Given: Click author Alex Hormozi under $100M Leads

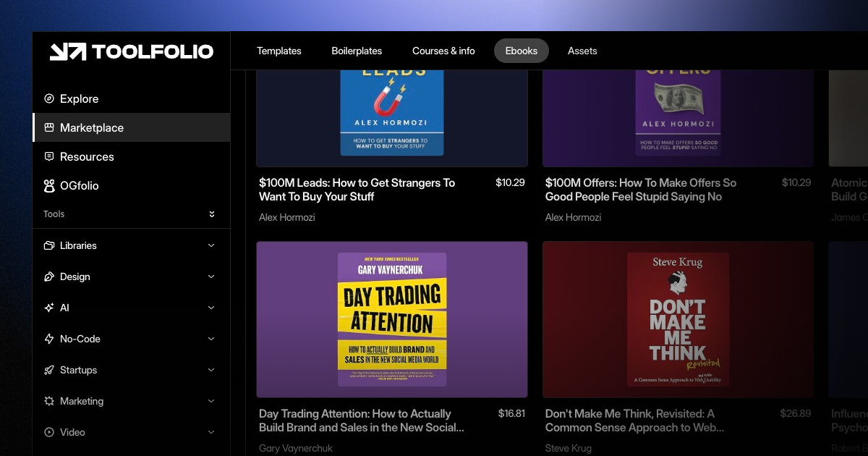Looking at the screenshot, I should coord(287,217).
